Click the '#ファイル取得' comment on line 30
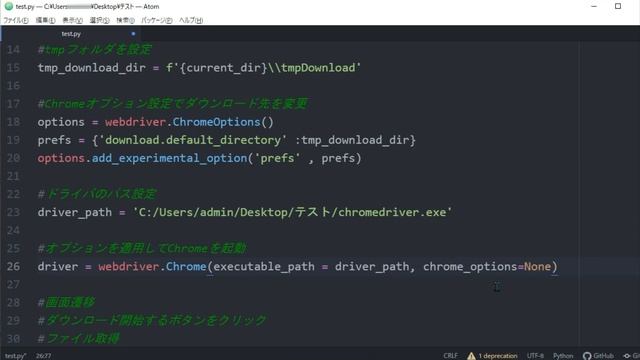The width and height of the screenshot is (640, 360). coord(78,338)
